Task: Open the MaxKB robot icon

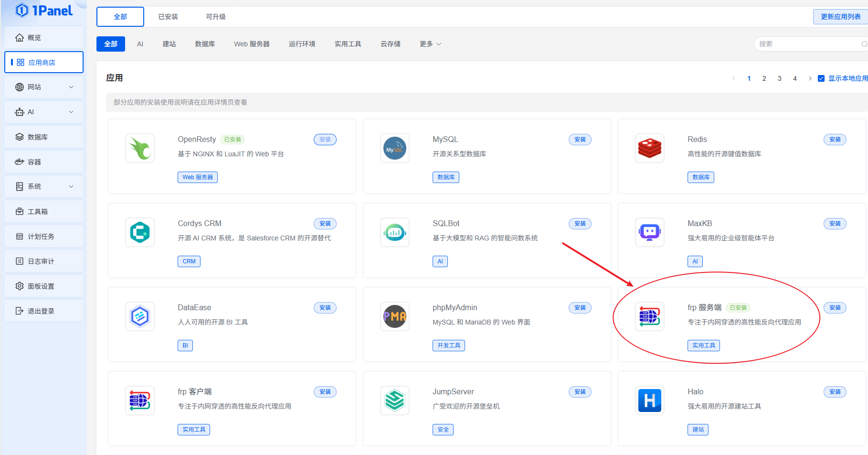Action: tap(650, 232)
